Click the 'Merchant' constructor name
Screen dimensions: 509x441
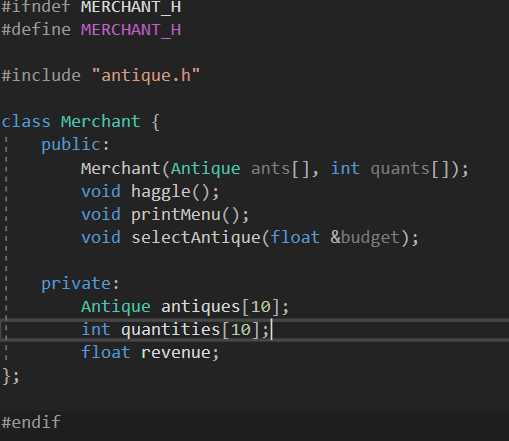coord(121,168)
